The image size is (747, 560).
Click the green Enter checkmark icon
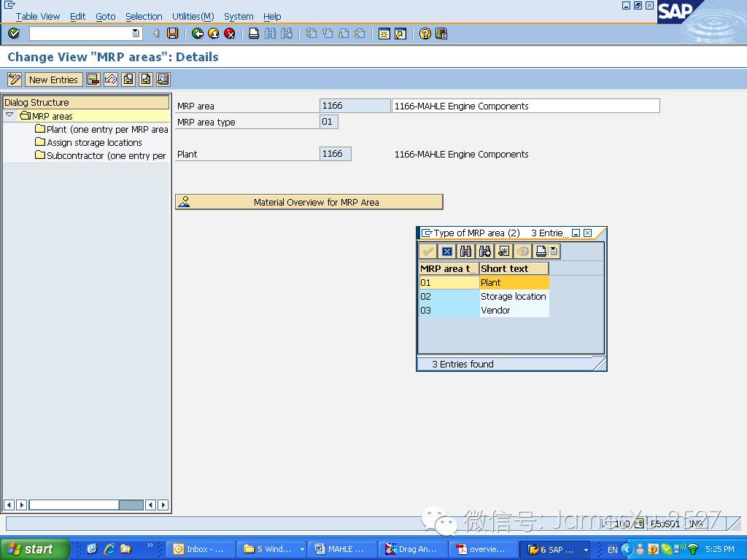click(x=14, y=34)
